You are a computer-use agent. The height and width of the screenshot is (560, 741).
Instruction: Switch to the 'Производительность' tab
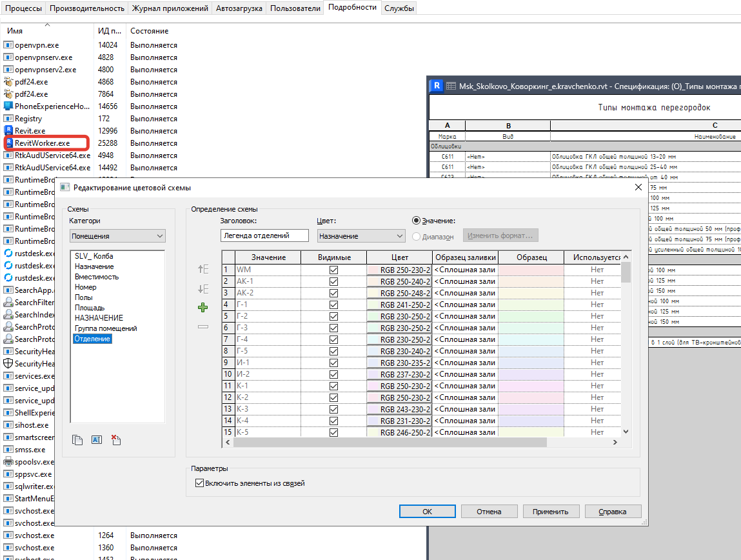[87, 8]
